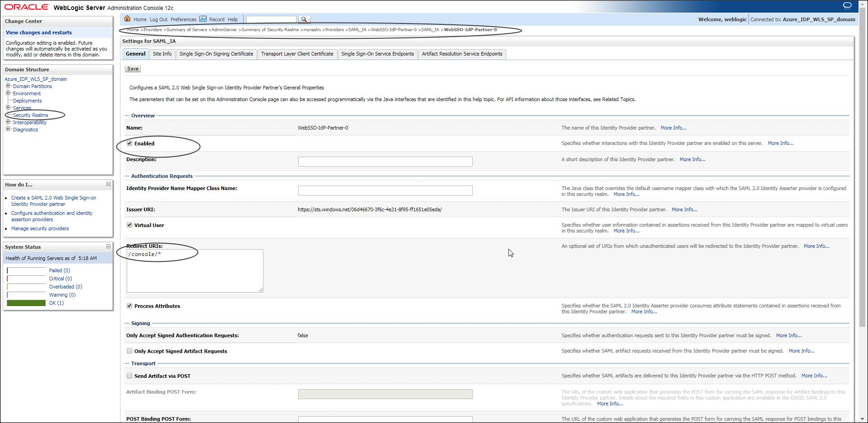868x423 pixels.
Task: Toggle the Enabled checkbox
Action: click(129, 144)
